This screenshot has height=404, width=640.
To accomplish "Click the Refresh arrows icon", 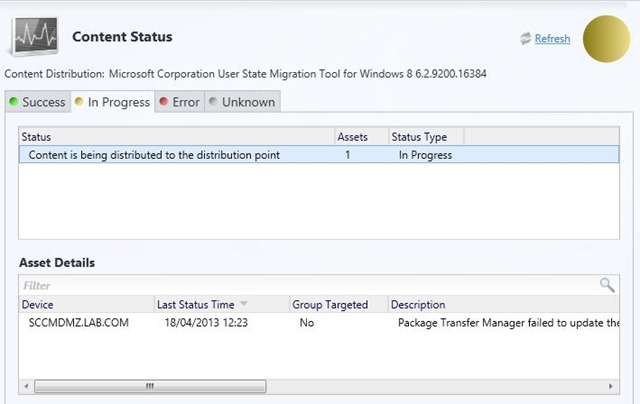I will [x=525, y=39].
